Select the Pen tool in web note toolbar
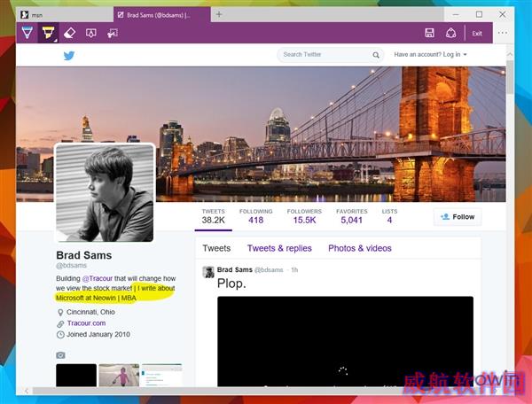Viewport: 532px width, 404px height. point(27,33)
